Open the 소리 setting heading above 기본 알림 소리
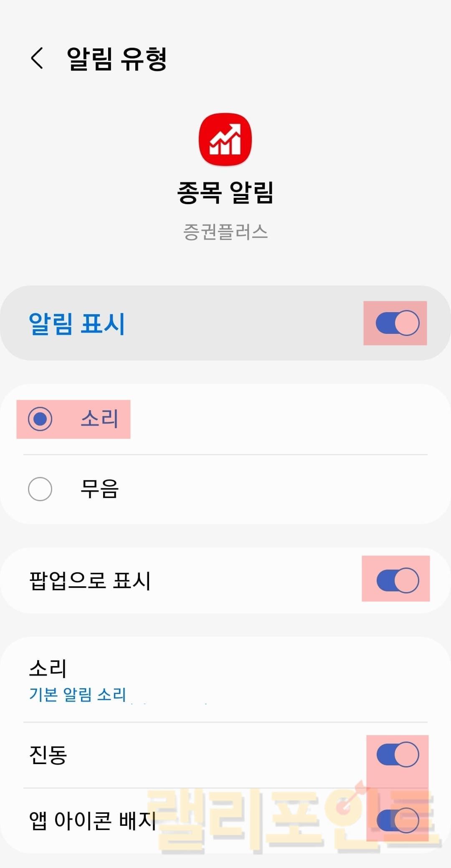Viewport: 451px width, 868px height. tap(48, 668)
